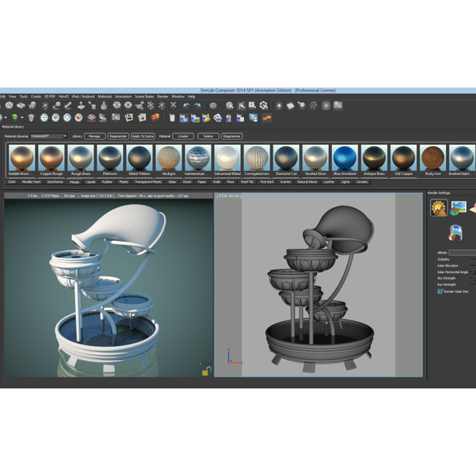Click the library Manage button
This screenshot has height=476, width=476.
coord(94,136)
